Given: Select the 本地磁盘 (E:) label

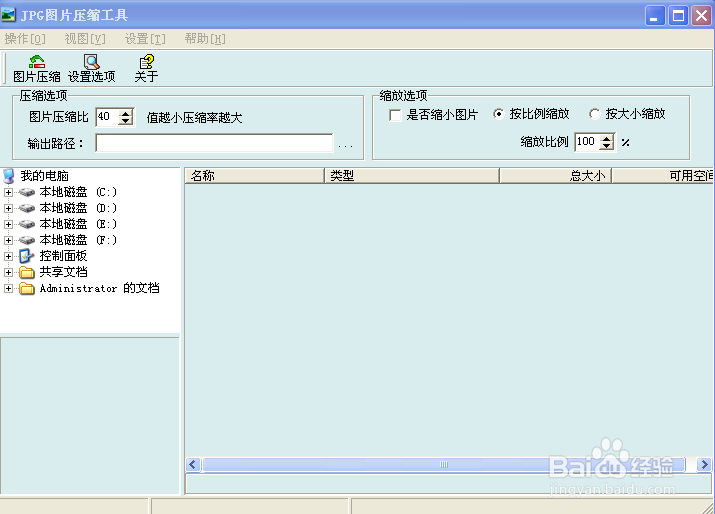Looking at the screenshot, I should [78, 224].
